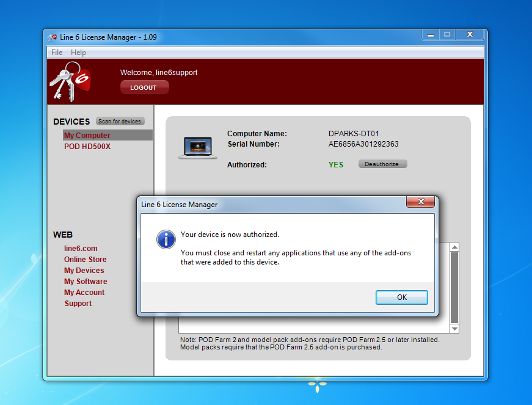Click the title bar keys app icon
532x405 pixels.
53,37
